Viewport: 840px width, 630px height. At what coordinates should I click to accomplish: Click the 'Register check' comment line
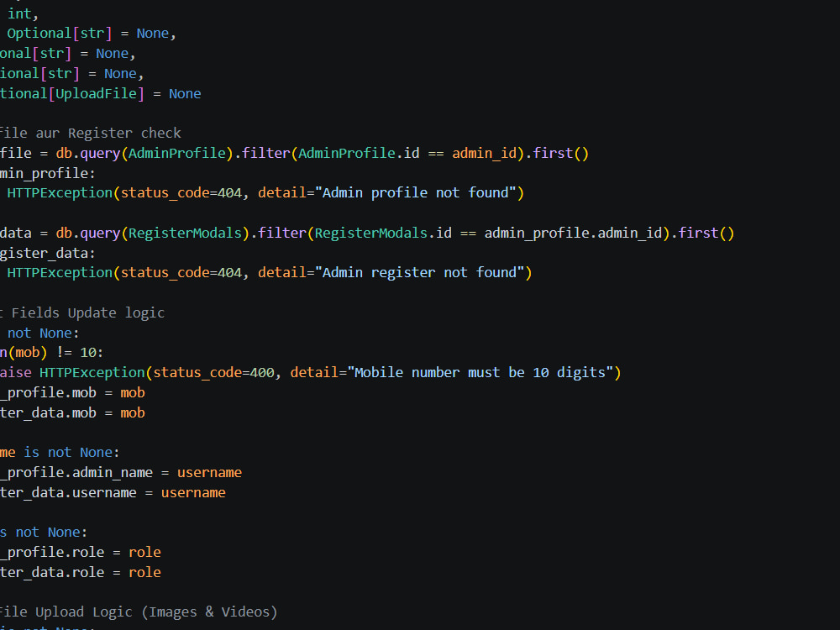pos(91,133)
